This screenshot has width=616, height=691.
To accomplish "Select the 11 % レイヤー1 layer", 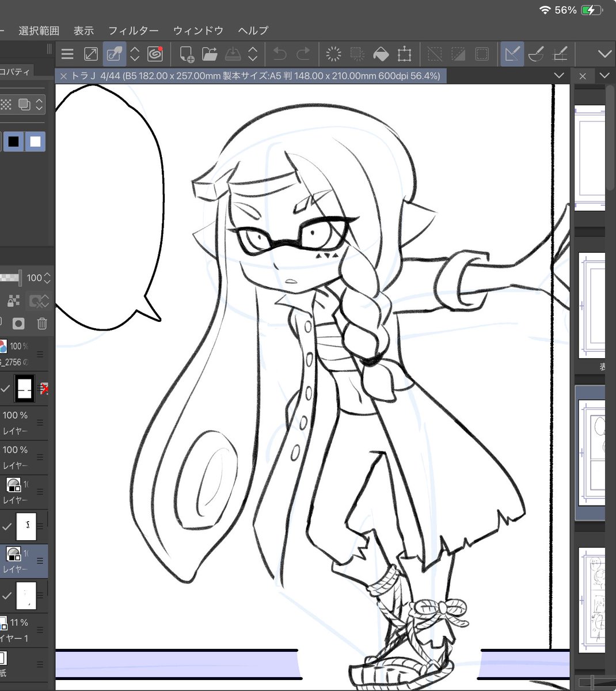I will 23,631.
